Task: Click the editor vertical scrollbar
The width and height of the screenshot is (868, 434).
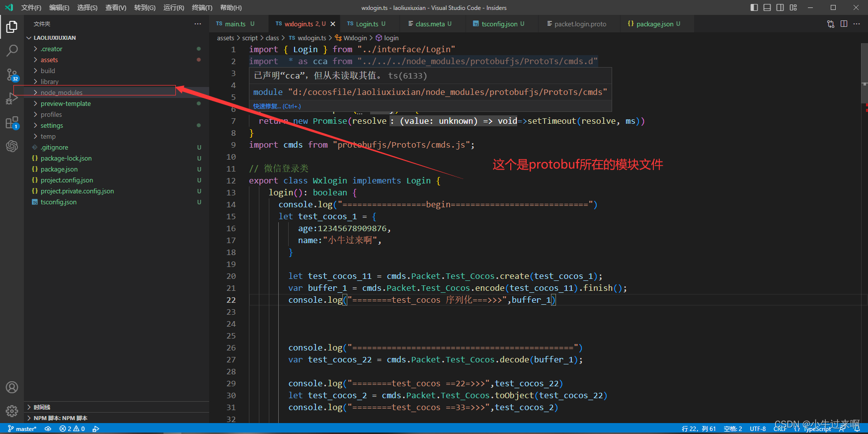Action: pos(864,73)
